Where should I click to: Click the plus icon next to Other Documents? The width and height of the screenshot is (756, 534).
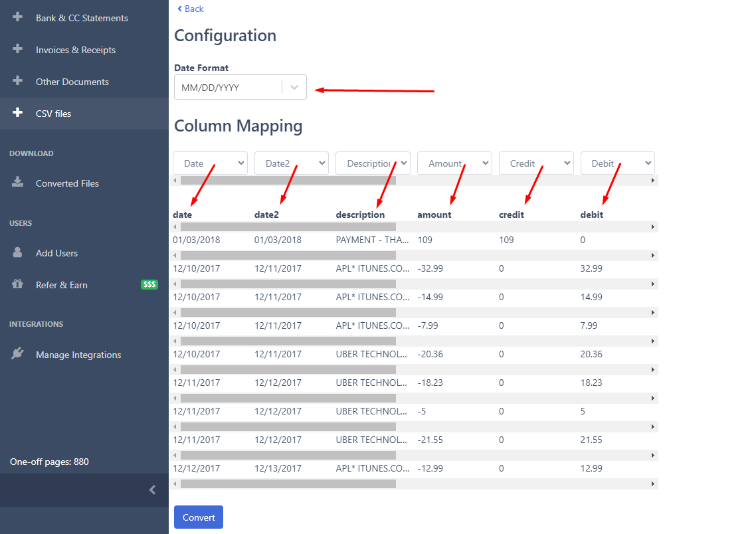[17, 81]
